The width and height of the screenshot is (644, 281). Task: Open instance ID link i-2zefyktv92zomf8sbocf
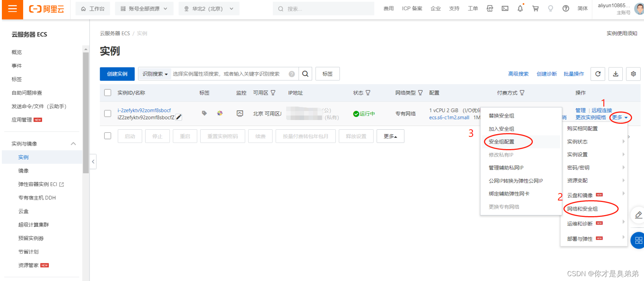(144, 110)
